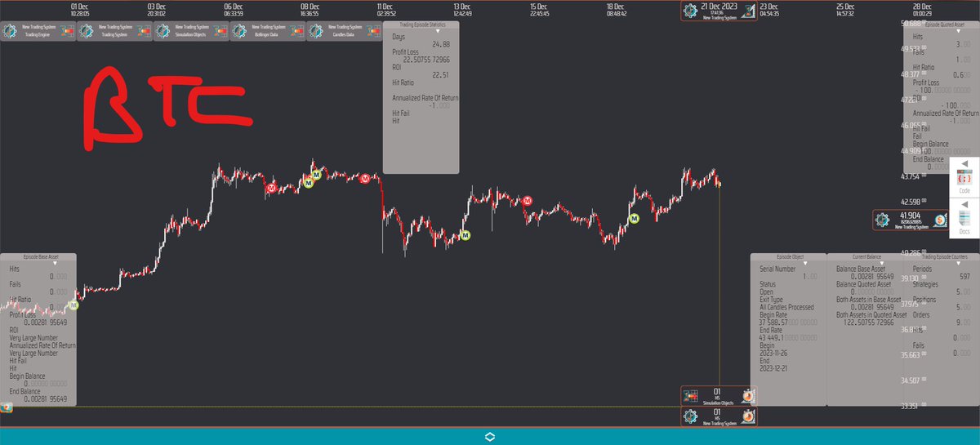The width and height of the screenshot is (980, 445).
Task: Click the gear icon on Trading Engine layer
Action: [10, 31]
